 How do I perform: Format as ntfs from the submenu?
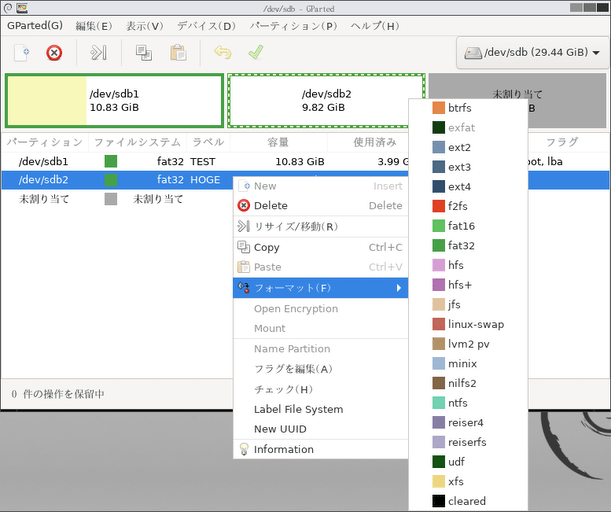coord(468,403)
